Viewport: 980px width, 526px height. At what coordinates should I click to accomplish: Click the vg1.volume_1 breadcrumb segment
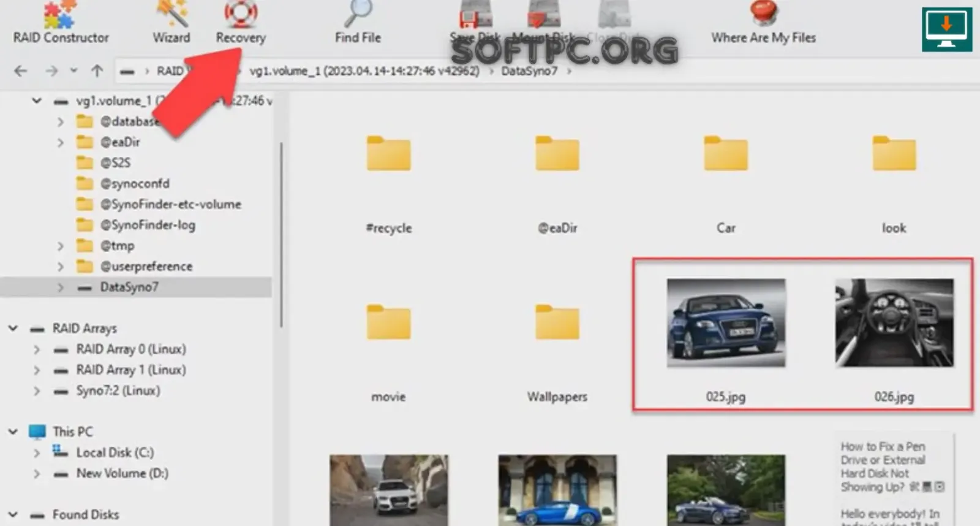pyautogui.click(x=364, y=71)
